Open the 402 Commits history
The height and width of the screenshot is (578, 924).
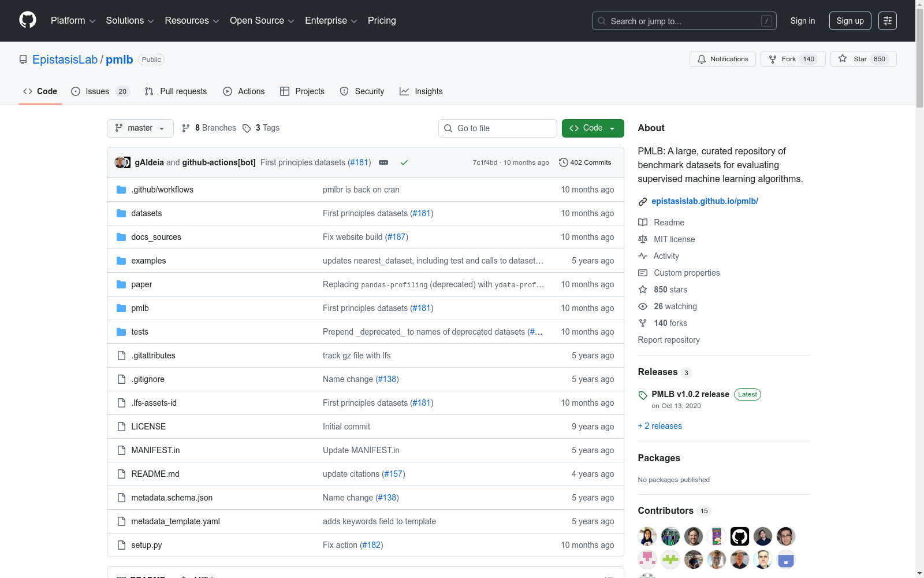(585, 162)
